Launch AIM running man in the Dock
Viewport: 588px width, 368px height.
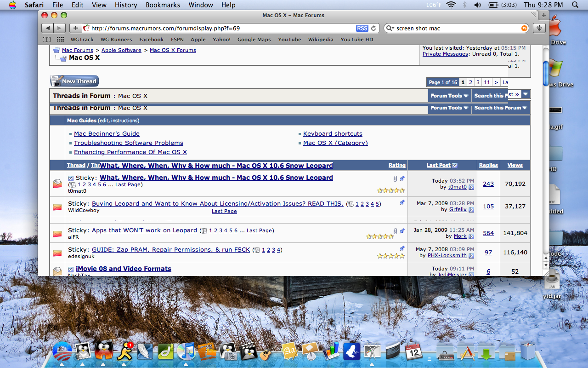click(x=124, y=352)
